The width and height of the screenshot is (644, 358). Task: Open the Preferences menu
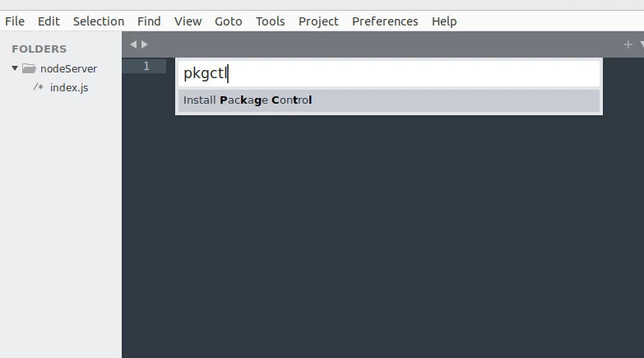tap(385, 21)
